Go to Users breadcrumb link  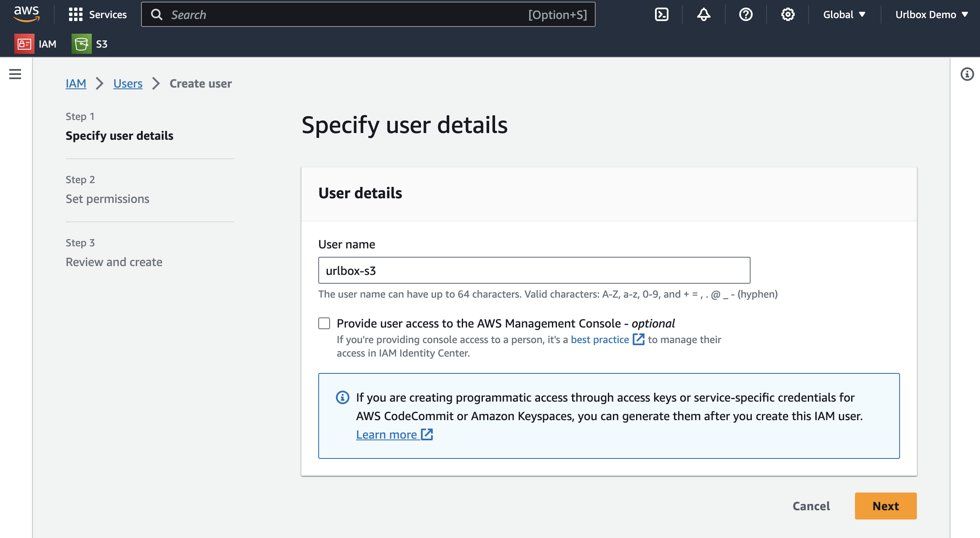coord(128,83)
